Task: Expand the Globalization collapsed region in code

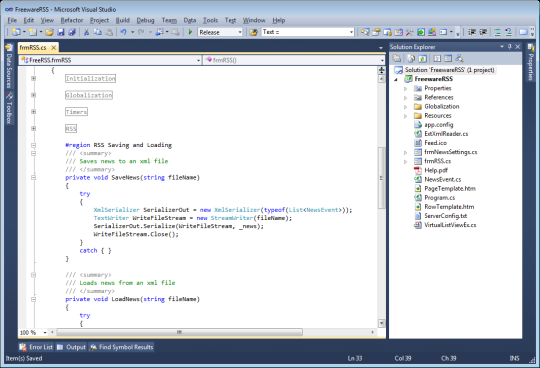Action: click(33, 95)
